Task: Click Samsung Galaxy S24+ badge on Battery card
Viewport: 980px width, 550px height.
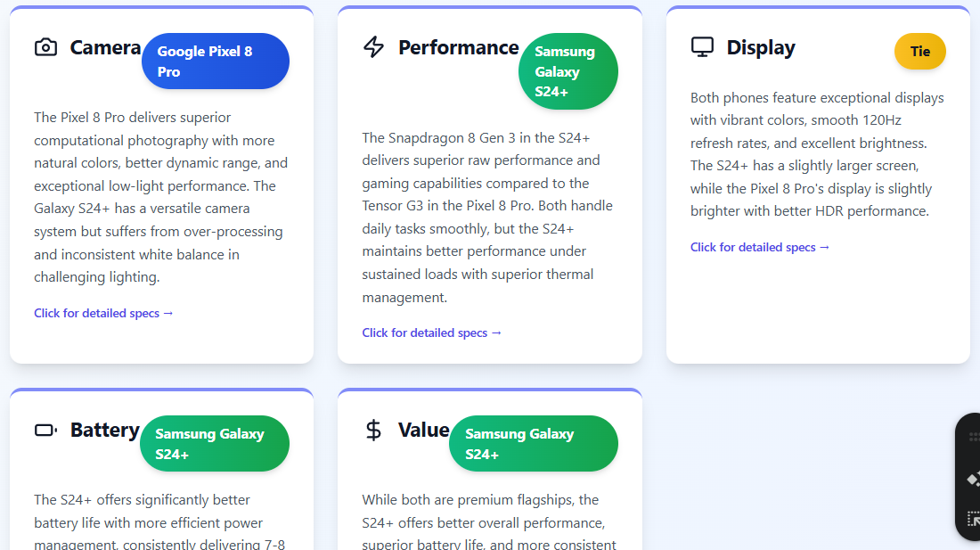Action: 215,444
